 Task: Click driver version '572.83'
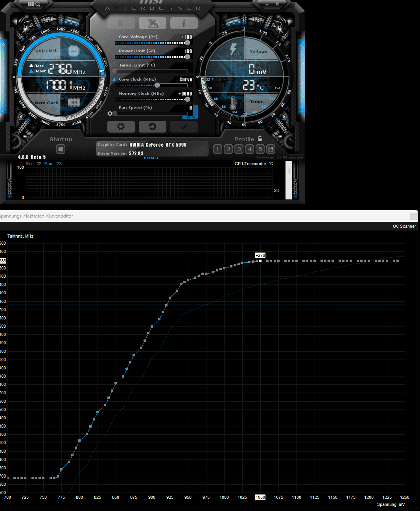coord(136,153)
